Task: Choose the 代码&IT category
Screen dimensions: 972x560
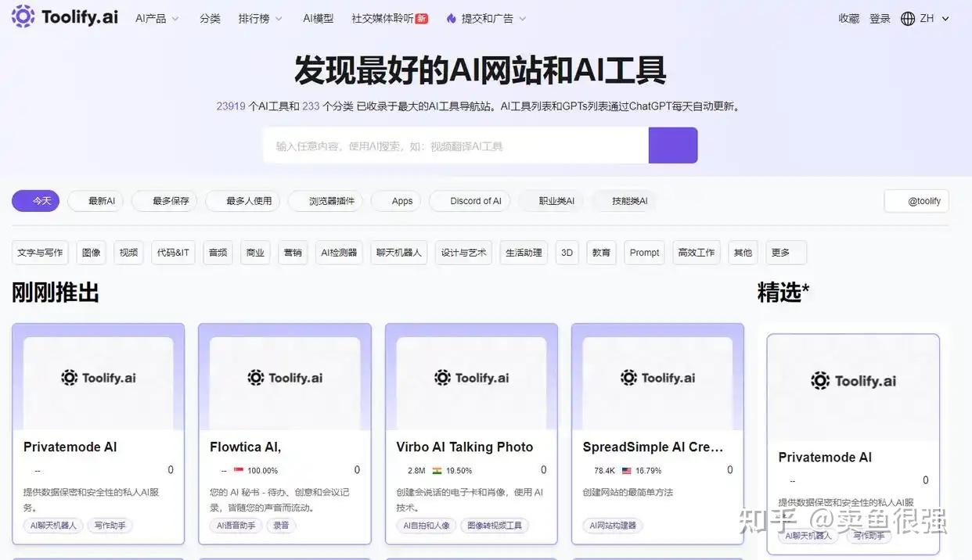Action: pos(174,253)
